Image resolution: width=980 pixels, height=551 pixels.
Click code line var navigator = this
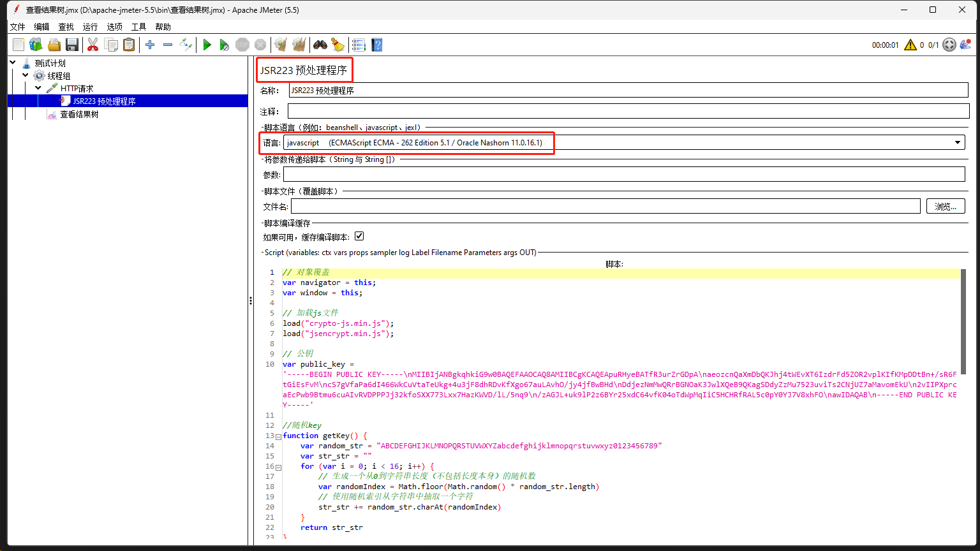(329, 283)
